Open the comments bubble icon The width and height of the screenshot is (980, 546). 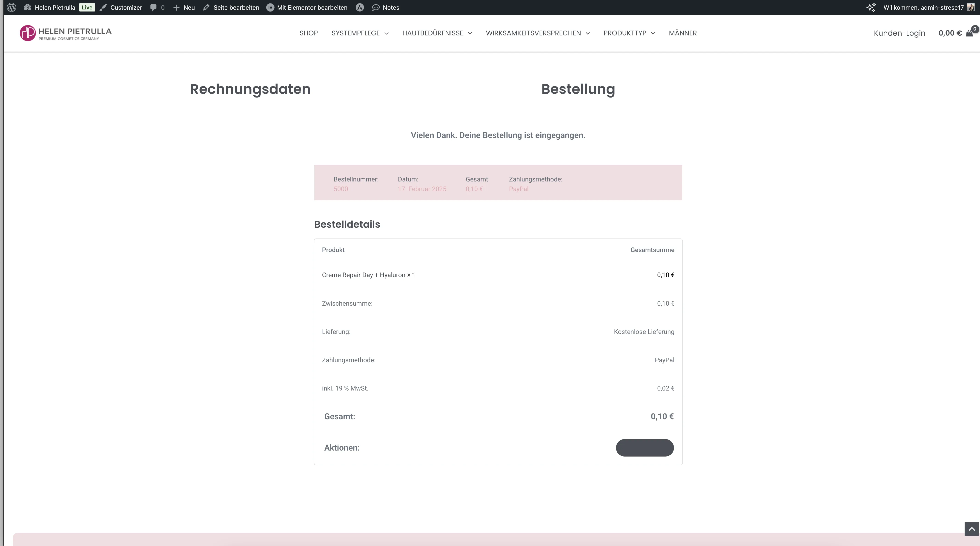click(153, 7)
